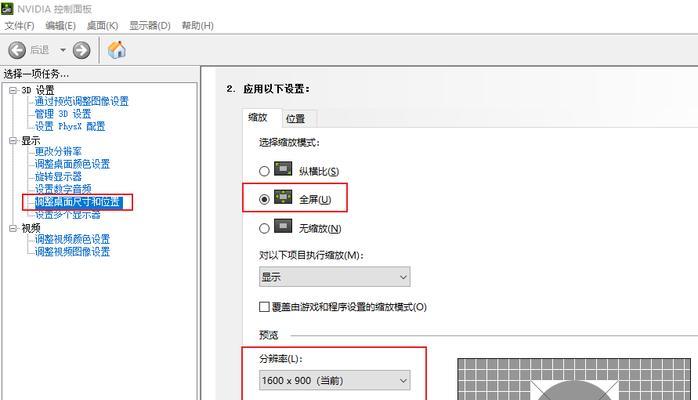Click the NVIDIA app icon in title bar
The image size is (698, 400).
(7, 8)
